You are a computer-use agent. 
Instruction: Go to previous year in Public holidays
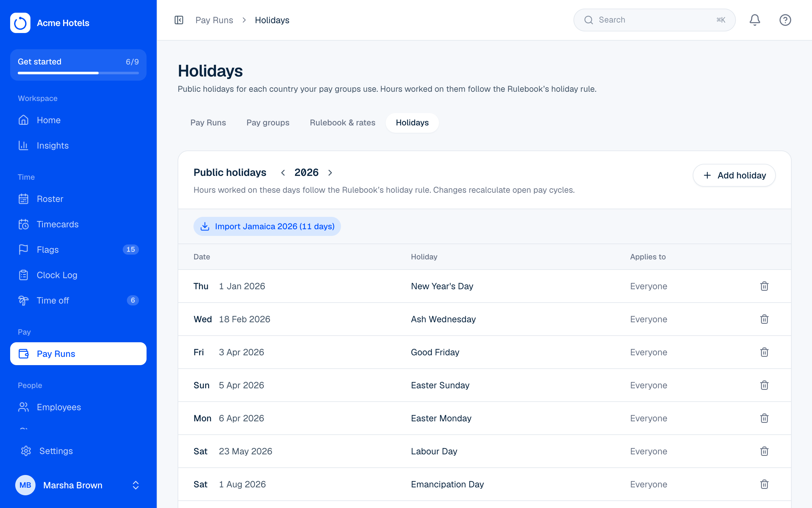[283, 173]
